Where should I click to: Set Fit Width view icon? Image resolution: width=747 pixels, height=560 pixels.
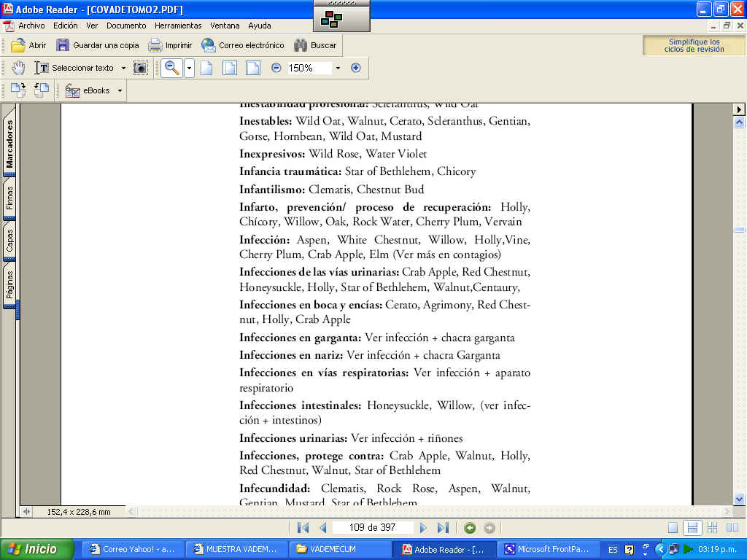253,68
